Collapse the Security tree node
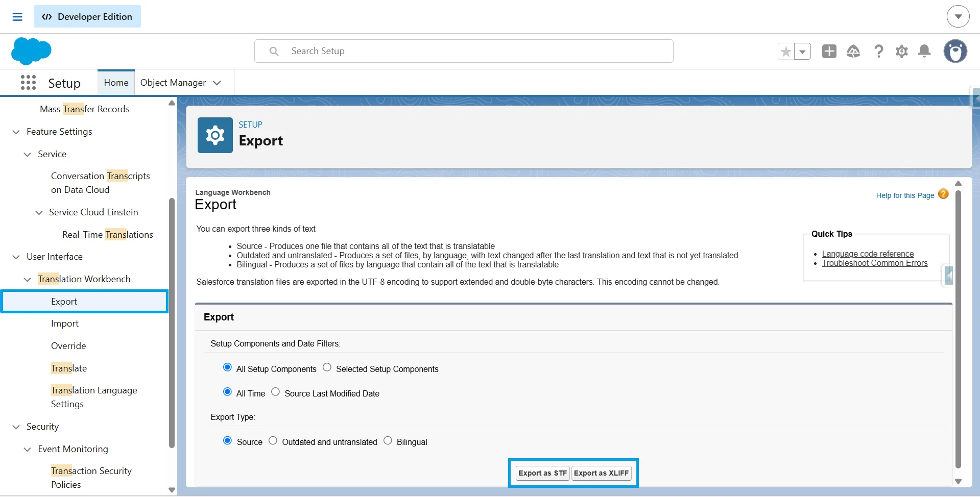This screenshot has height=497, width=980. pos(16,427)
